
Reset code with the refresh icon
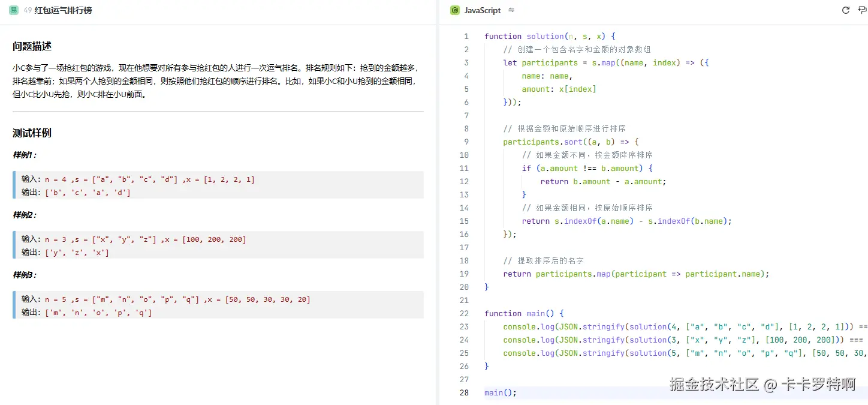click(x=846, y=10)
